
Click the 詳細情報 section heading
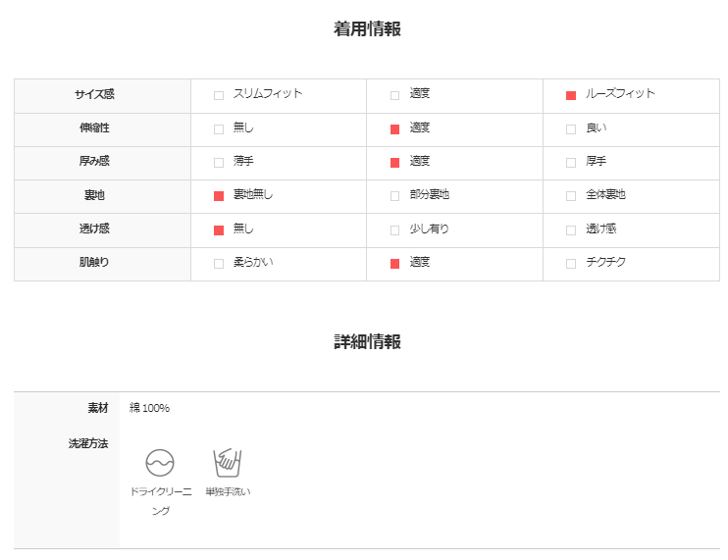[367, 342]
